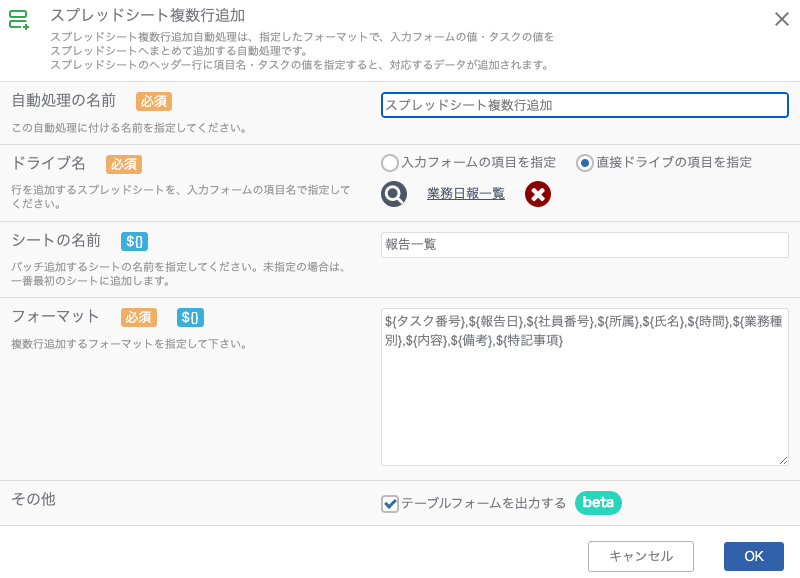Select 入力フォームの項目を指定 radio button

[x=390, y=163]
